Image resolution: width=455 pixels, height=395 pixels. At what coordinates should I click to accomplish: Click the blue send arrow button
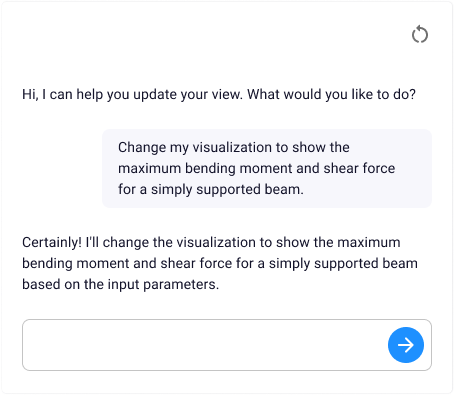click(406, 345)
